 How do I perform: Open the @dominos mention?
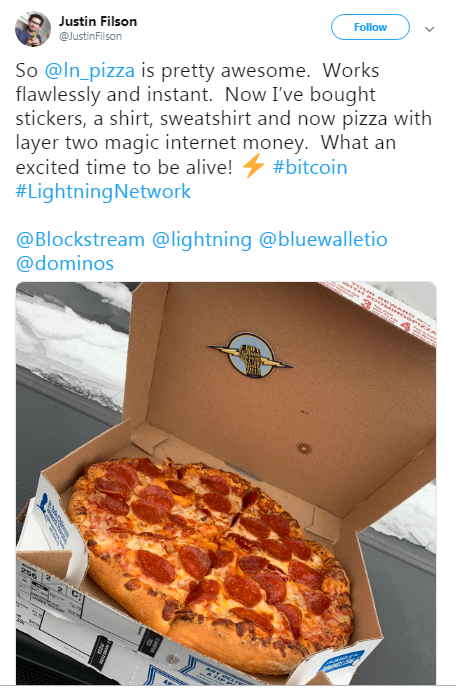click(65, 264)
